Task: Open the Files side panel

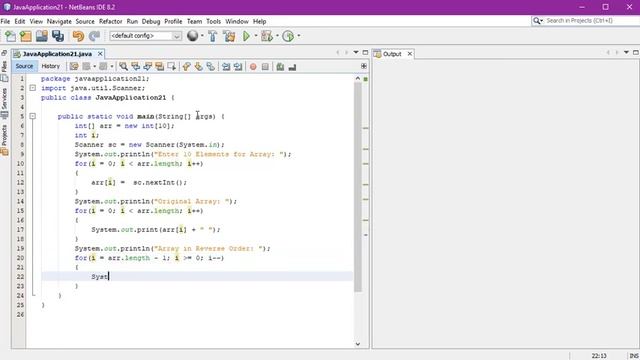Action: coord(4,71)
